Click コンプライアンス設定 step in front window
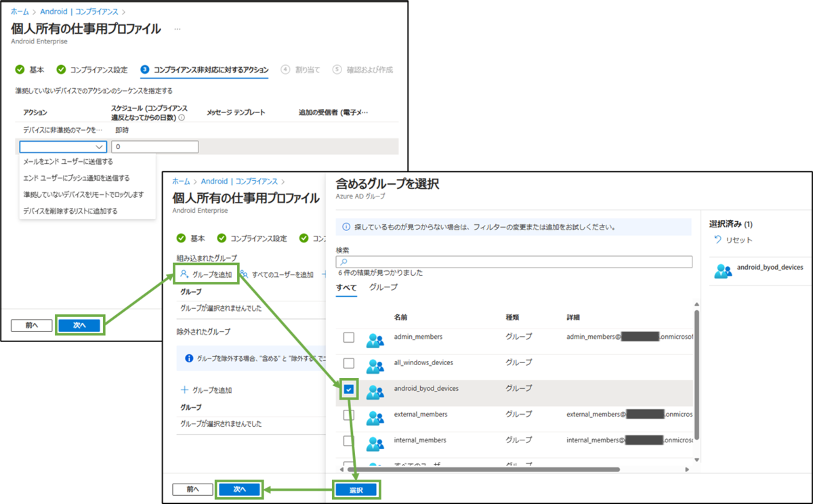 point(252,238)
